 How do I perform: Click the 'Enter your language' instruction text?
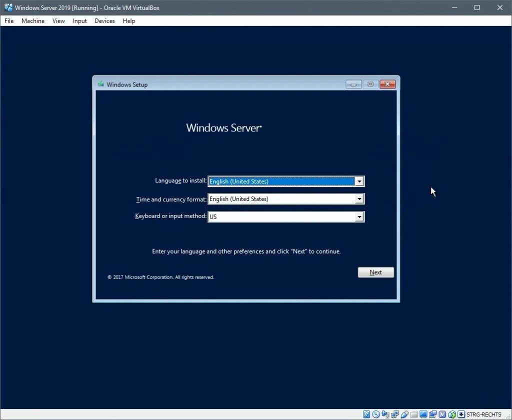click(246, 251)
